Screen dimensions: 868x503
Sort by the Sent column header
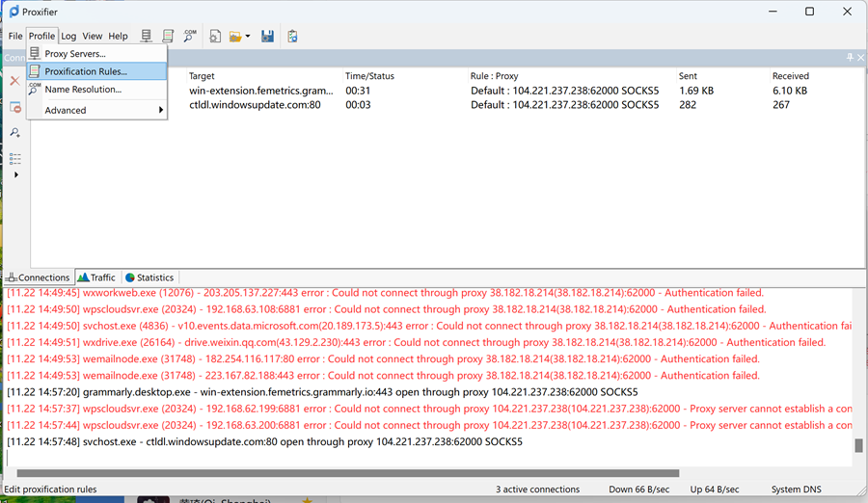pos(688,76)
